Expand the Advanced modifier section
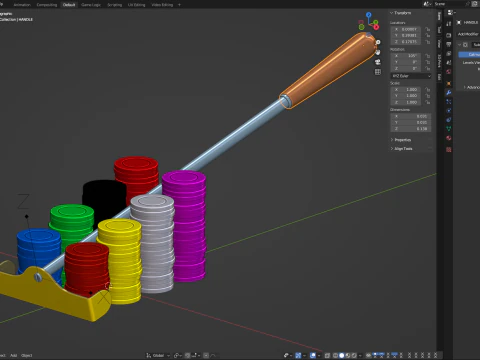480x360 pixels. tap(471, 87)
